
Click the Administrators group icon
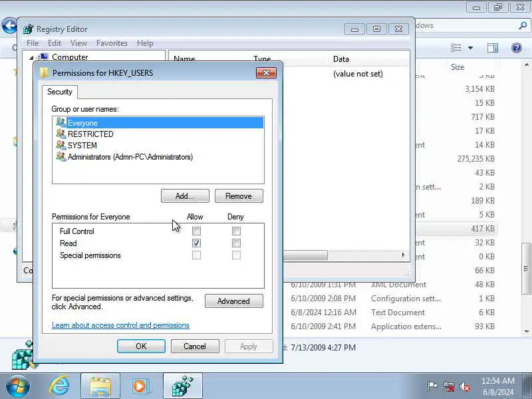coord(61,156)
